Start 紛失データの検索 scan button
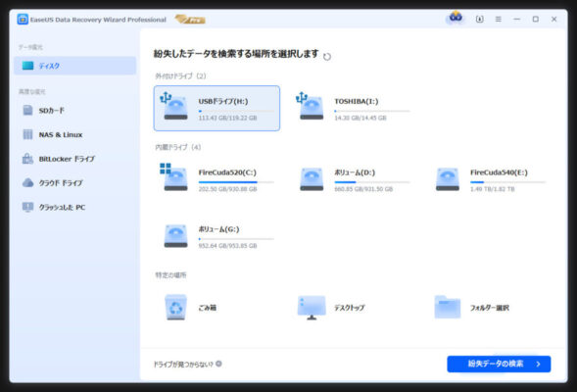Viewport: 577px width, 392px height. point(499,364)
